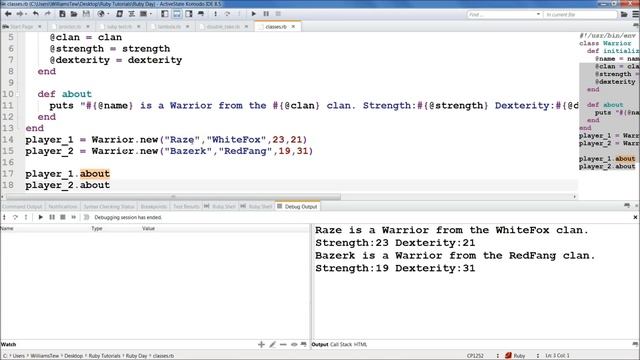Image resolution: width=640 pixels, height=360 pixels.
Task: Change language Ruby in status bar
Action: [x=515, y=356]
